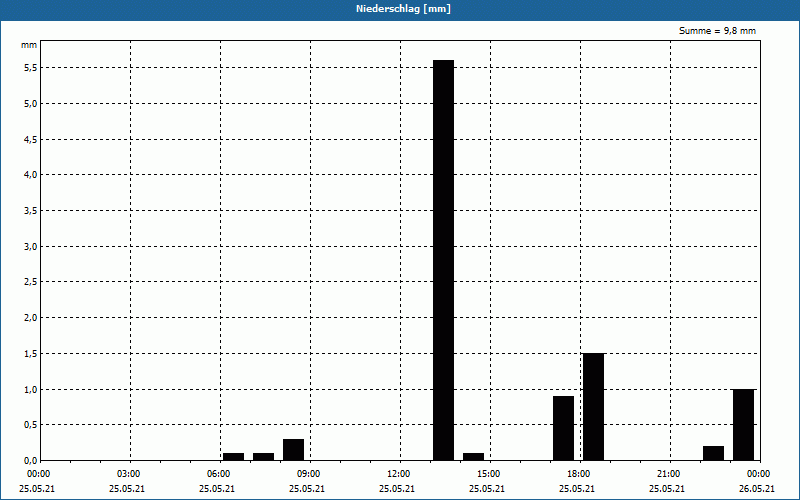The image size is (800, 500).
Task: Click the 4,0 y-axis value
Action: tap(31, 175)
